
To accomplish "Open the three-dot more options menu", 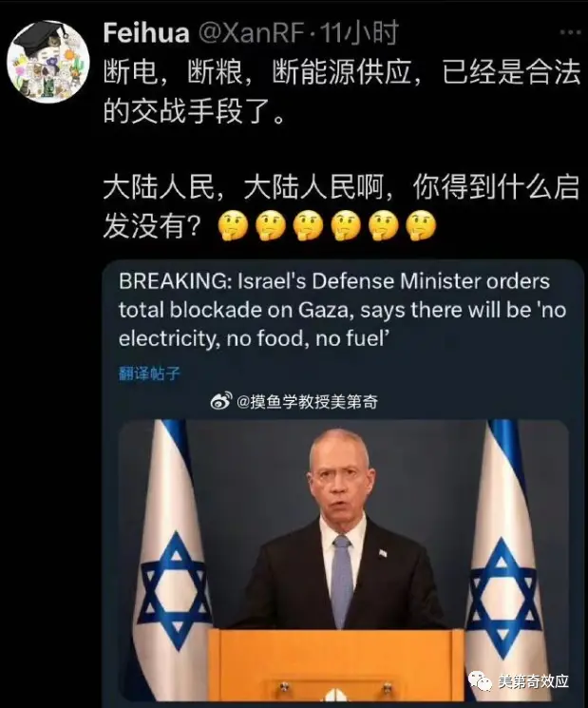I will coord(570,32).
